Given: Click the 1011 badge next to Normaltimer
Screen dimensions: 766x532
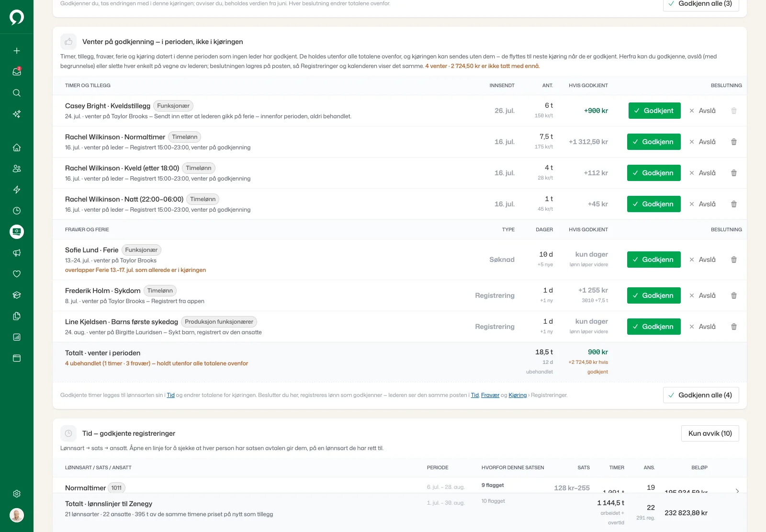Looking at the screenshot, I should [x=116, y=488].
